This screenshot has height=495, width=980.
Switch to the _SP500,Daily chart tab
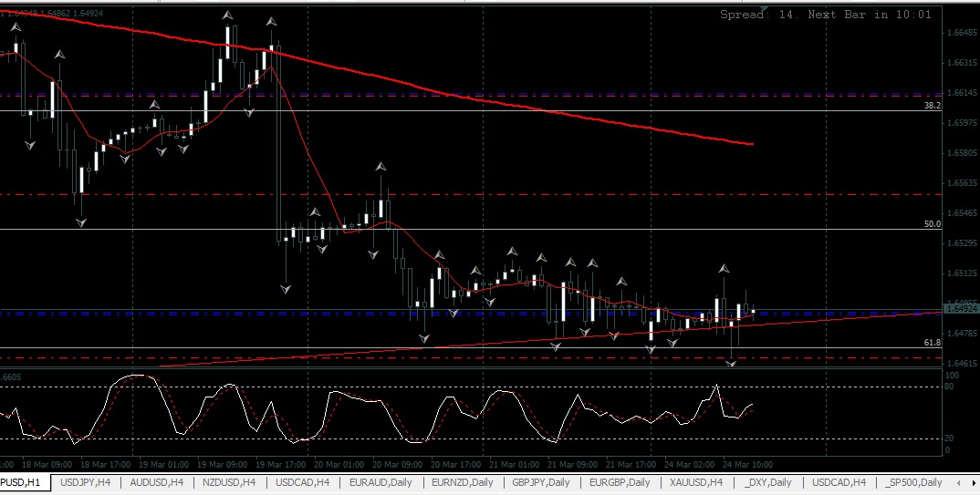click(x=913, y=482)
